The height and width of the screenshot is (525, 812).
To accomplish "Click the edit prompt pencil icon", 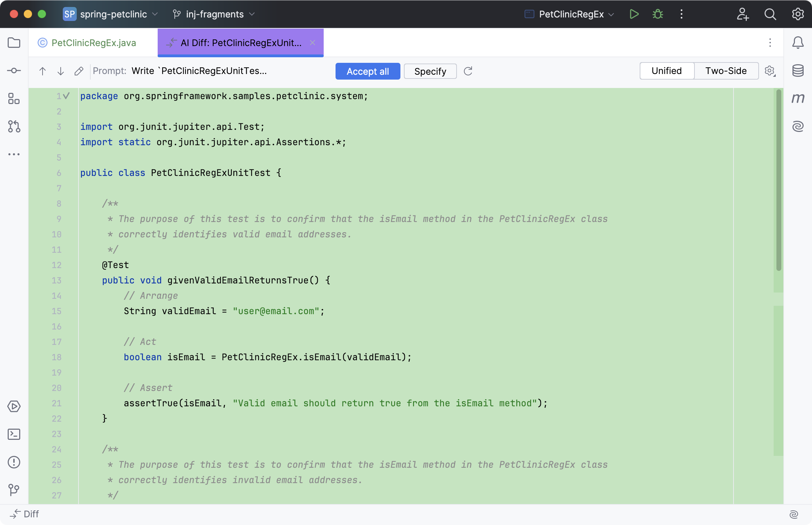I will [x=79, y=71].
